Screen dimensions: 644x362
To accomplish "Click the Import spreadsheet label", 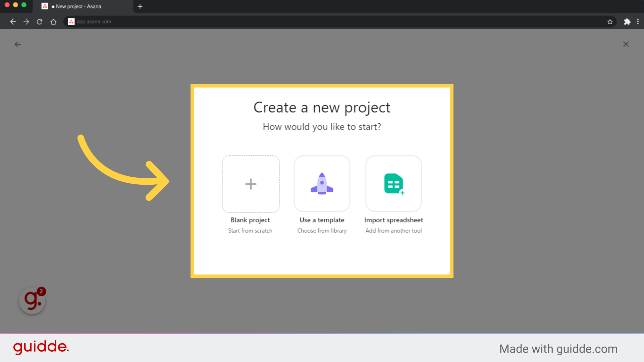I will [393, 220].
